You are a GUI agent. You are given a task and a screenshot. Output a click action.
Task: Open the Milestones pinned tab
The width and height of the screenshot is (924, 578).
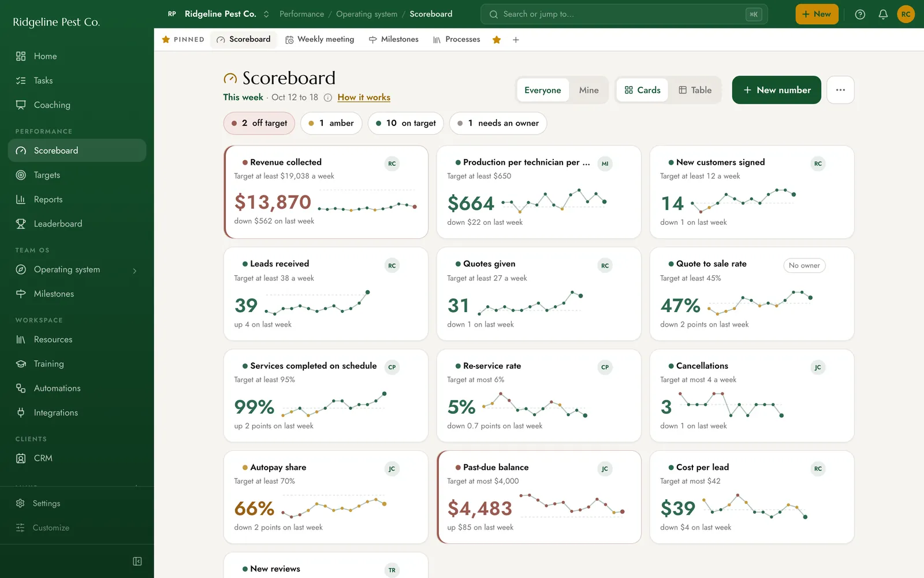pyautogui.click(x=393, y=39)
